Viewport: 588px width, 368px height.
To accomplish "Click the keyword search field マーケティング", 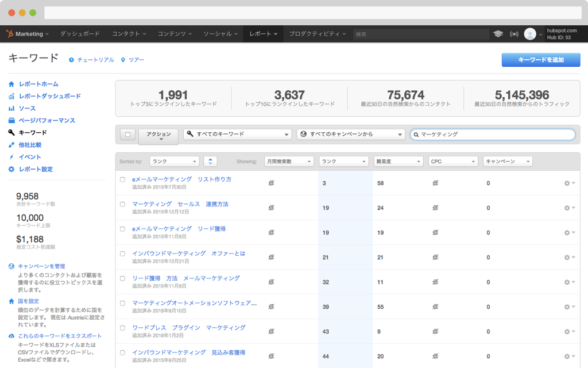I will point(493,135).
